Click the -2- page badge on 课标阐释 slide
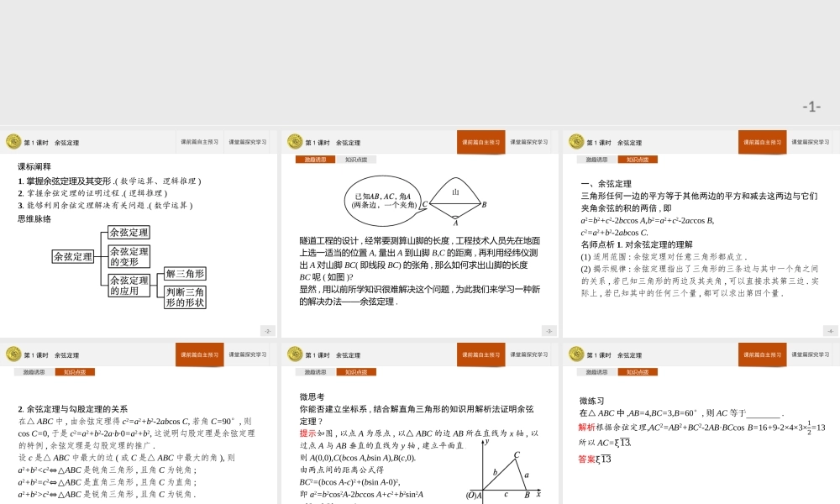Screen dimensions: 840x504 [267, 331]
